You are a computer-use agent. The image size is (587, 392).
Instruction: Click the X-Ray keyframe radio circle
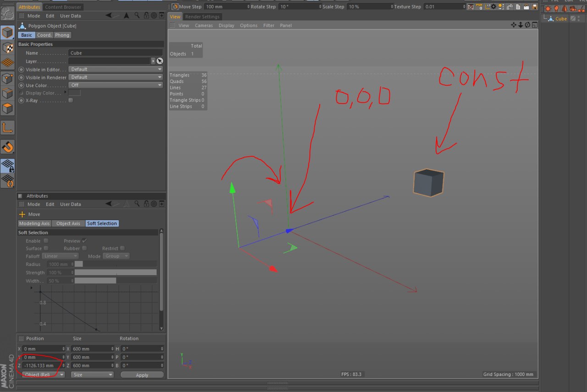click(21, 100)
